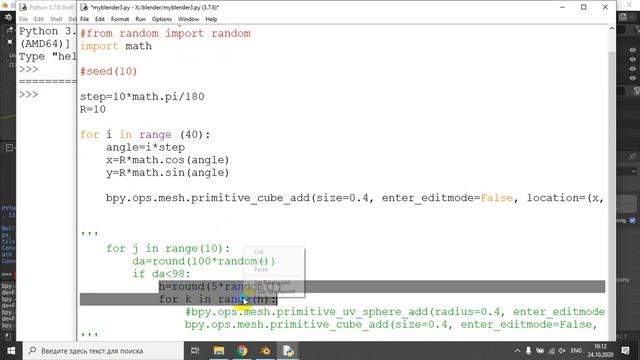Click the Blender logo icon behind the shell
This screenshot has width=640, height=360.
coord(8,18)
